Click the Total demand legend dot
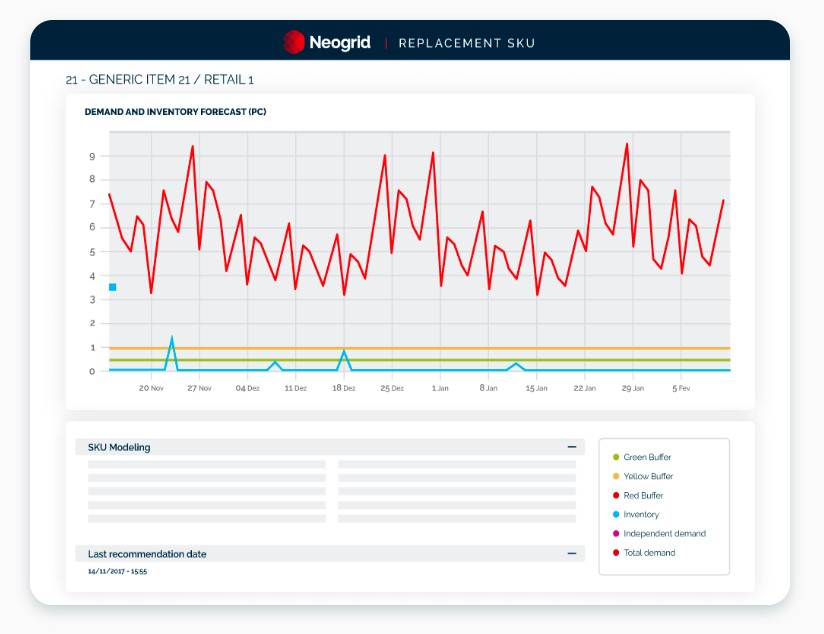 coord(616,553)
